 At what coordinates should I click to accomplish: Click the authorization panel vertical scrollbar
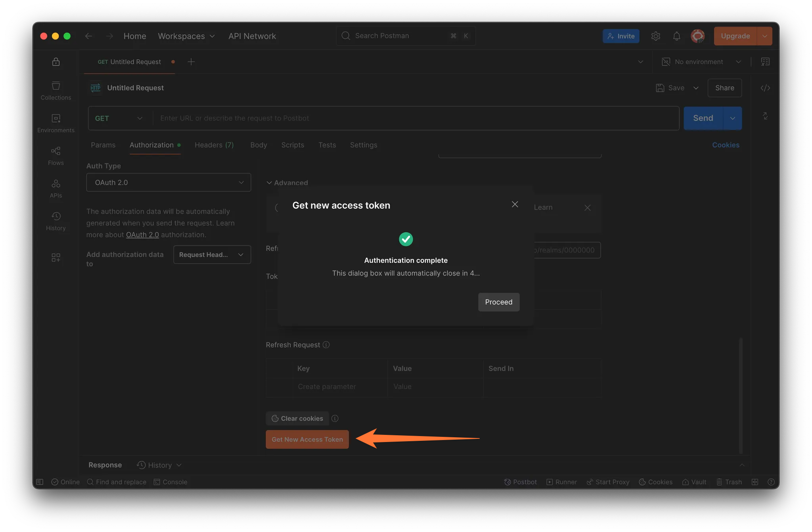(x=741, y=395)
